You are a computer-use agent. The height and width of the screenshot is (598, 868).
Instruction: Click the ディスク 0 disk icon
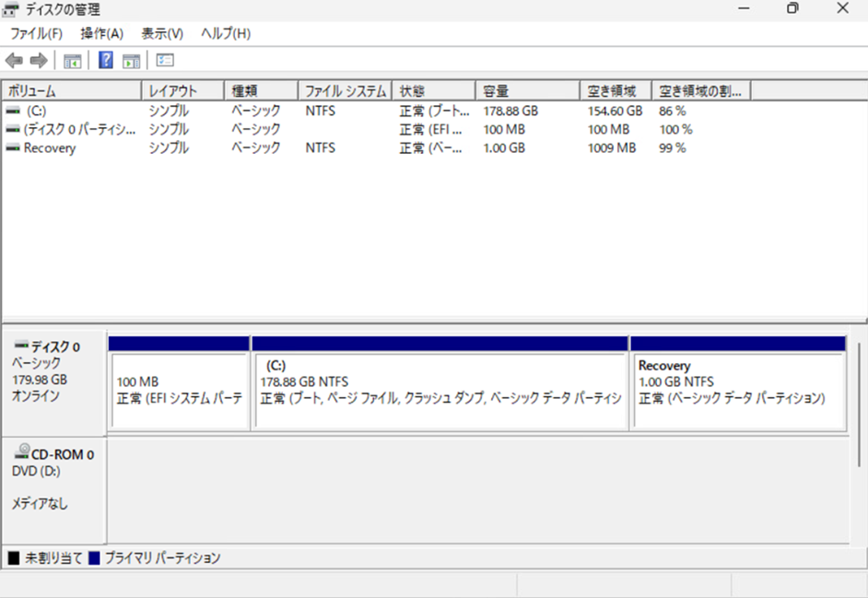21,345
